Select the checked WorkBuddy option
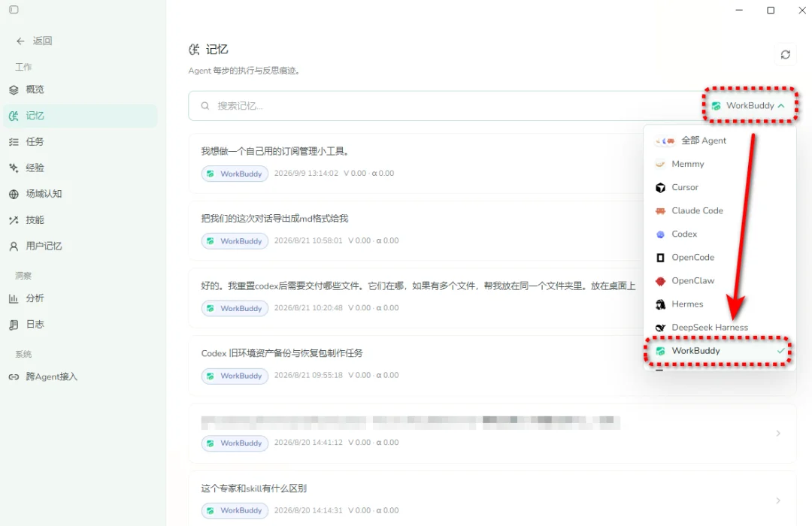This screenshot has width=812, height=526. (x=719, y=351)
